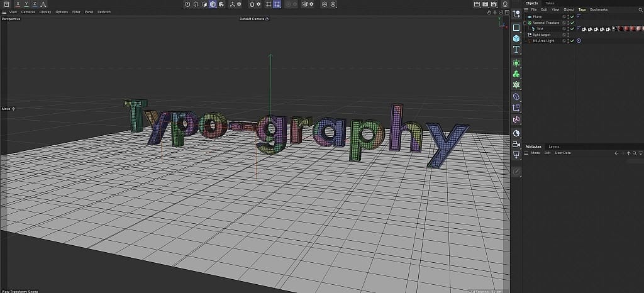Open the Objects panel hamburger menu
Screen dimensions: 644x293
pyautogui.click(x=527, y=9)
